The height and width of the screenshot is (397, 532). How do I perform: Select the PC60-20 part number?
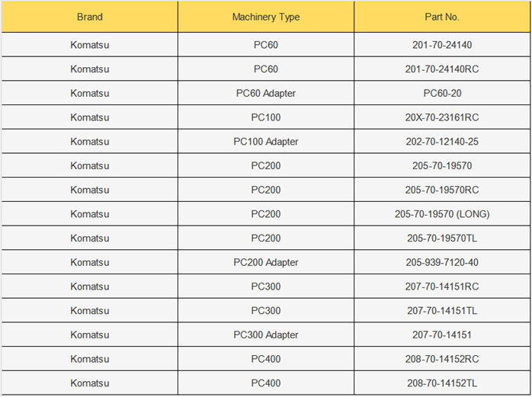pos(442,93)
